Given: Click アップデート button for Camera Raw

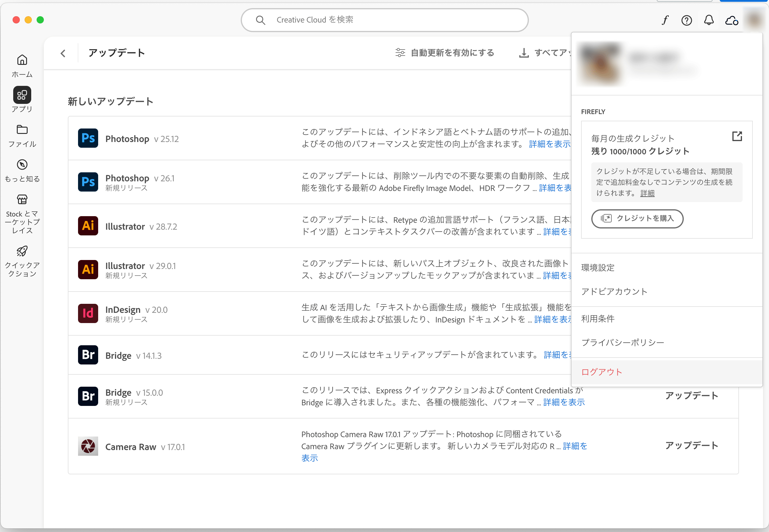Looking at the screenshot, I should (x=692, y=446).
